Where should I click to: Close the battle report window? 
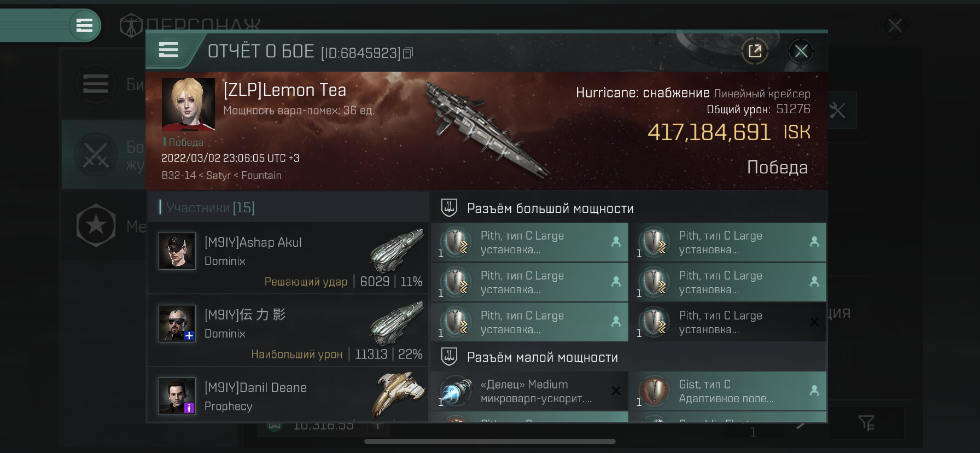801,51
